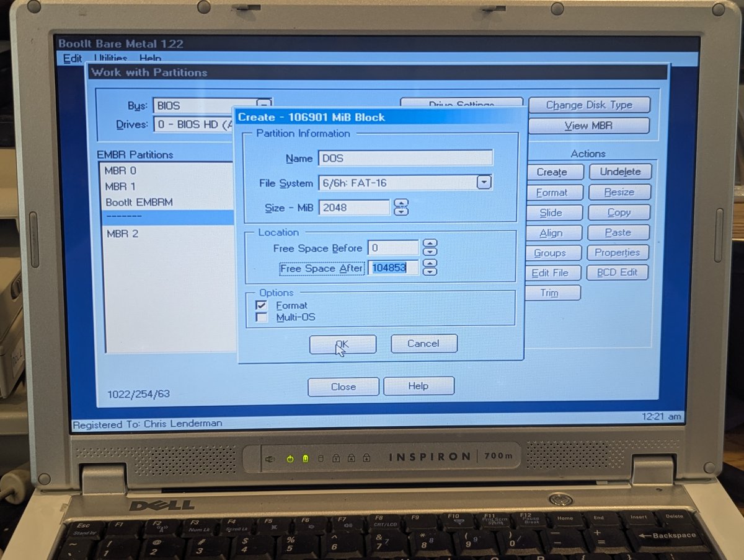Viewport: 744px width, 560px height.
Task: Enable the Multi-OS checkbox
Action: pyautogui.click(x=262, y=318)
